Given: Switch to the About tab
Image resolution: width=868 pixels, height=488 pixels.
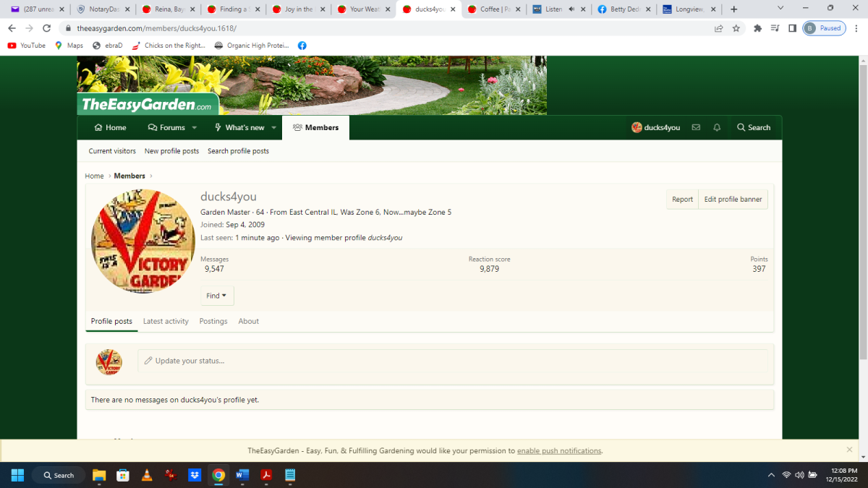Looking at the screenshot, I should coord(249,321).
